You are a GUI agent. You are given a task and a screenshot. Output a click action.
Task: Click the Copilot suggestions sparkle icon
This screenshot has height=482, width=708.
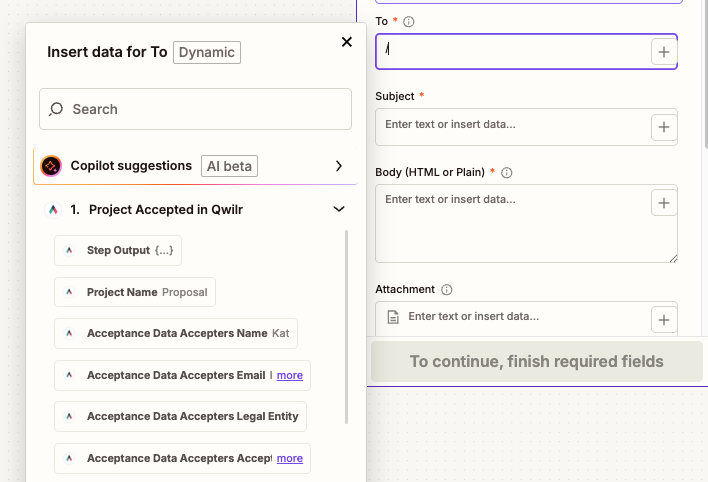[51, 166]
